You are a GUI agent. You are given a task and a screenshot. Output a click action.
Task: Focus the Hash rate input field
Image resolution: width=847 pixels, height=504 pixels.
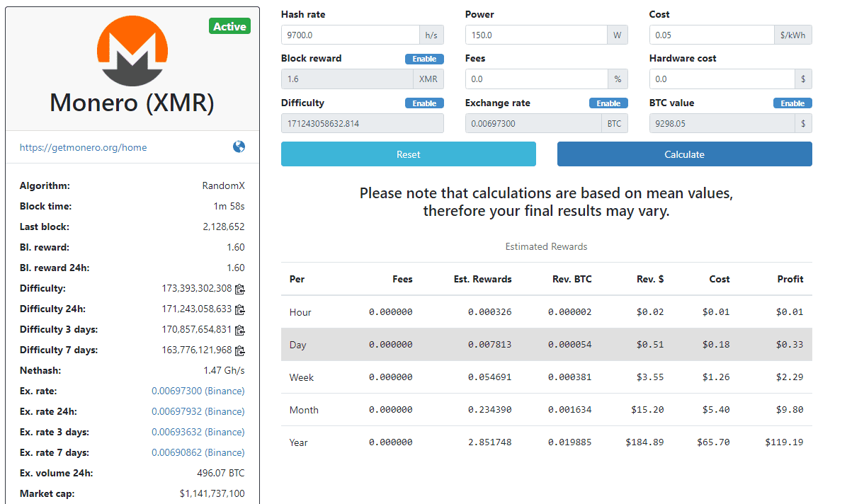coord(350,35)
